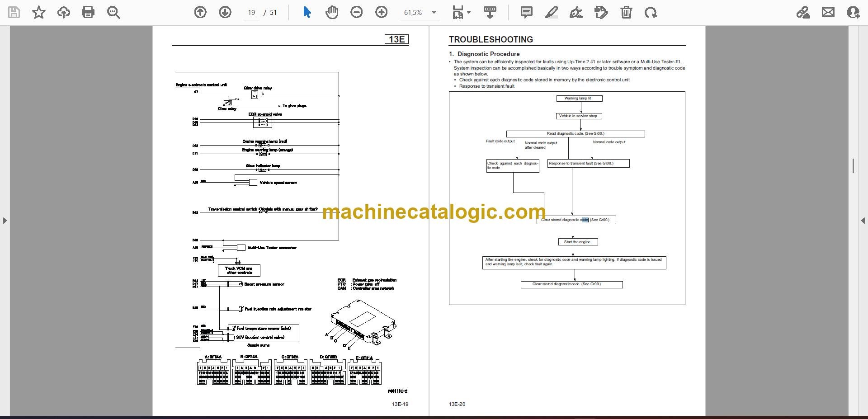Zoom out with the minus button
This screenshot has height=419, width=868.
[357, 12]
